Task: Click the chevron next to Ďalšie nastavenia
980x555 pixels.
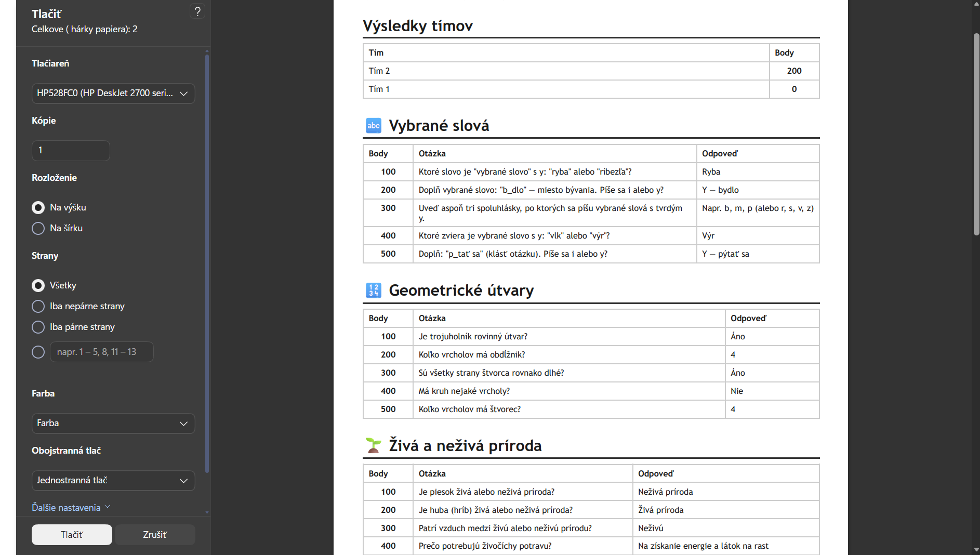Action: (x=108, y=507)
